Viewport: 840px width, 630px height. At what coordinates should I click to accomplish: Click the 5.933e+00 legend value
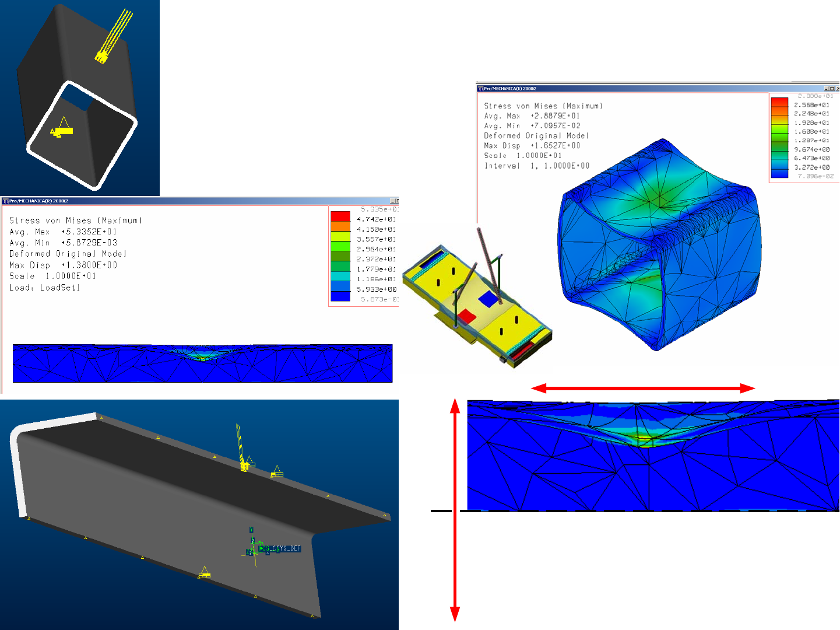pos(377,289)
